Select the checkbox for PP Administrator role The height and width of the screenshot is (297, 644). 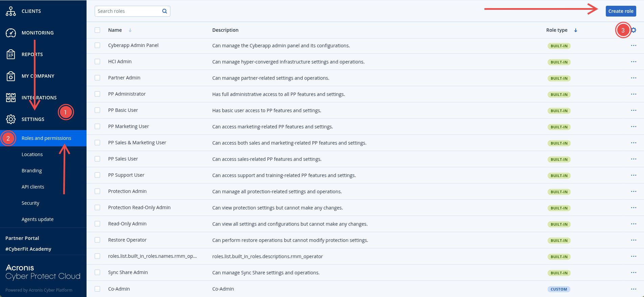97,94
